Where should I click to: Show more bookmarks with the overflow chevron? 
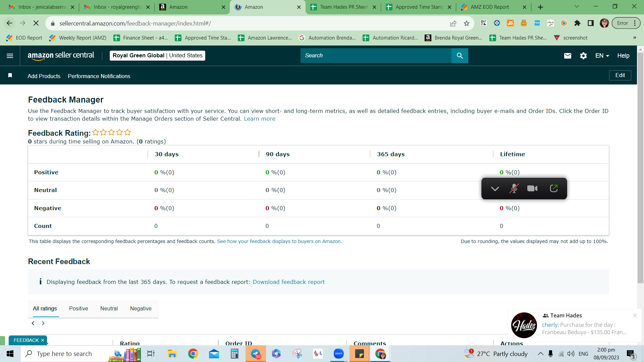[x=635, y=38]
